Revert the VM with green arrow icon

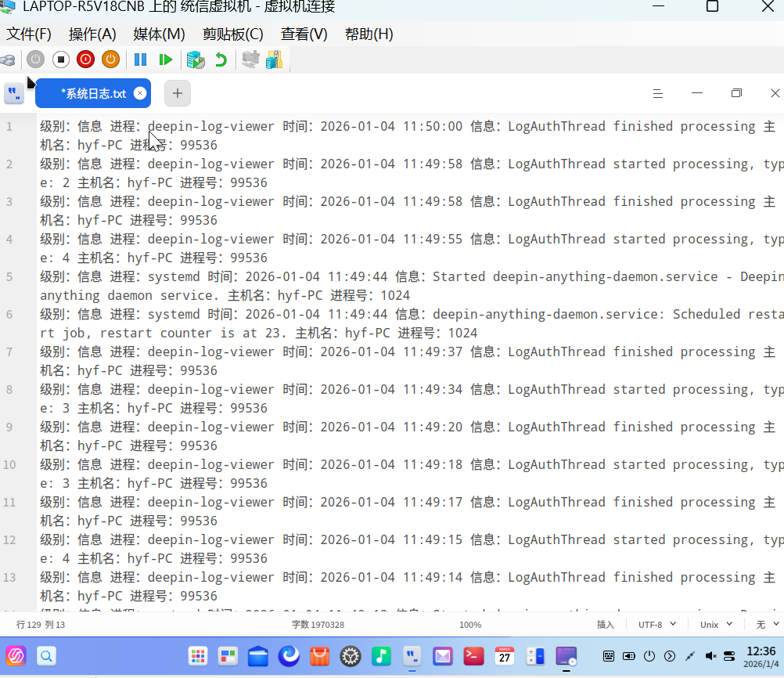[221, 60]
